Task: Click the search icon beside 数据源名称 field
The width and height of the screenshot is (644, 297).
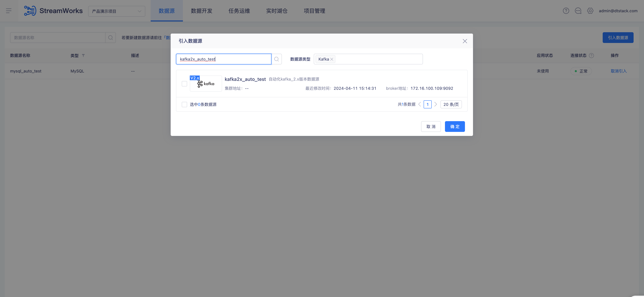Action: coord(111,38)
